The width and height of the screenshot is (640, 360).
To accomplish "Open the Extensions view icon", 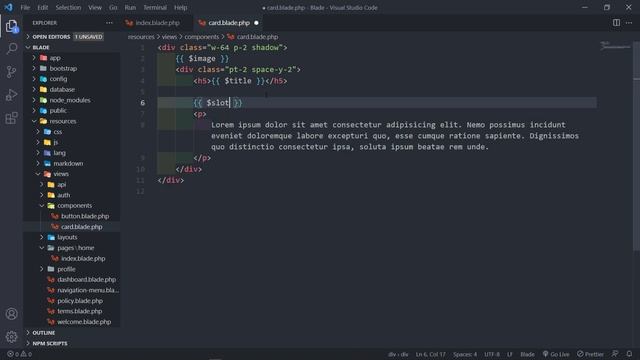I will (x=11, y=118).
